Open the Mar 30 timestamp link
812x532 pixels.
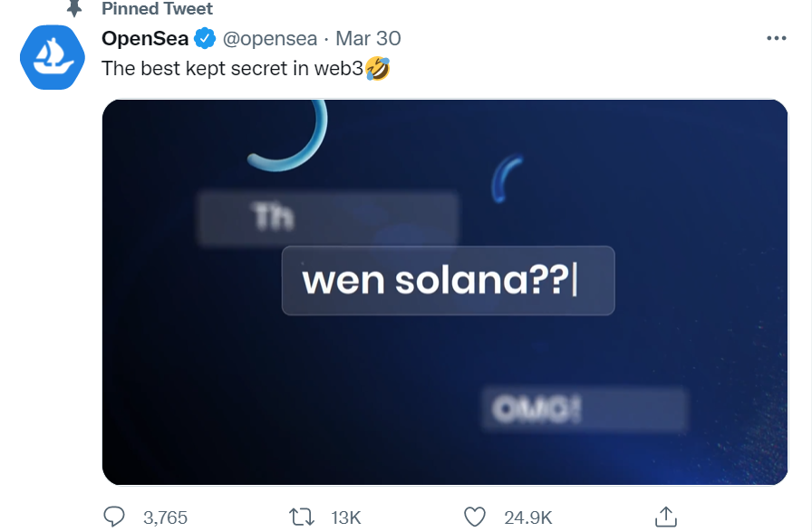pos(368,38)
